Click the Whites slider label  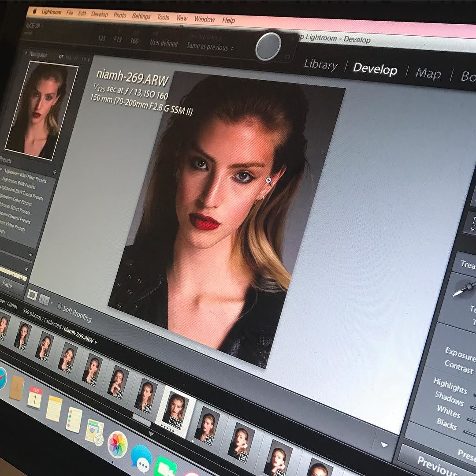point(449,411)
